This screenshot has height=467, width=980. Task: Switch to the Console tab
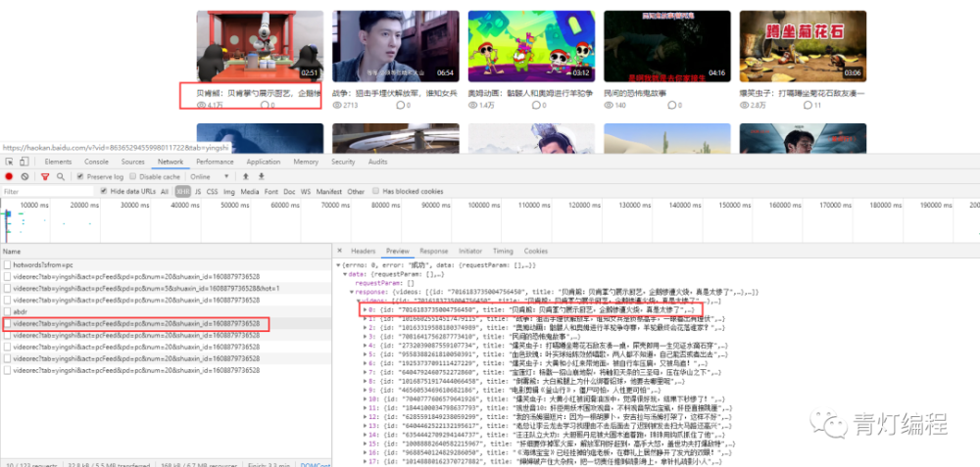[x=96, y=162]
